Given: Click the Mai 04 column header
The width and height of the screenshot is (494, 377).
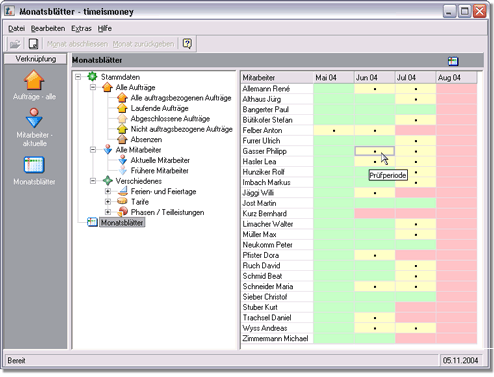Looking at the screenshot, I should tap(333, 78).
